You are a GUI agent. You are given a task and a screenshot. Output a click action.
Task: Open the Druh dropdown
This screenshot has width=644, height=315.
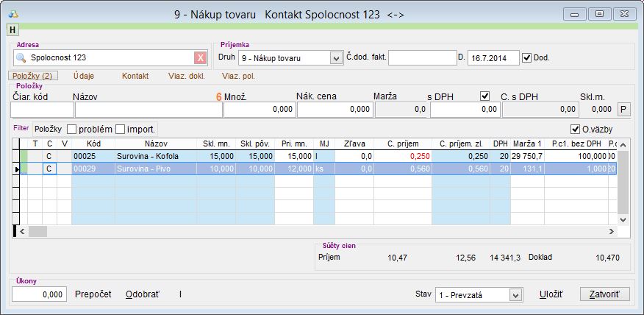click(337, 58)
